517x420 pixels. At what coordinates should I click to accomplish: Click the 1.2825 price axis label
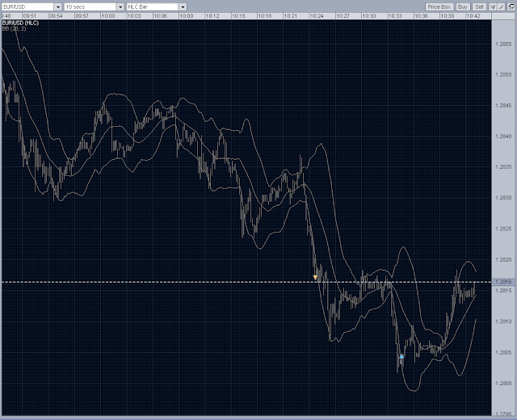click(503, 229)
